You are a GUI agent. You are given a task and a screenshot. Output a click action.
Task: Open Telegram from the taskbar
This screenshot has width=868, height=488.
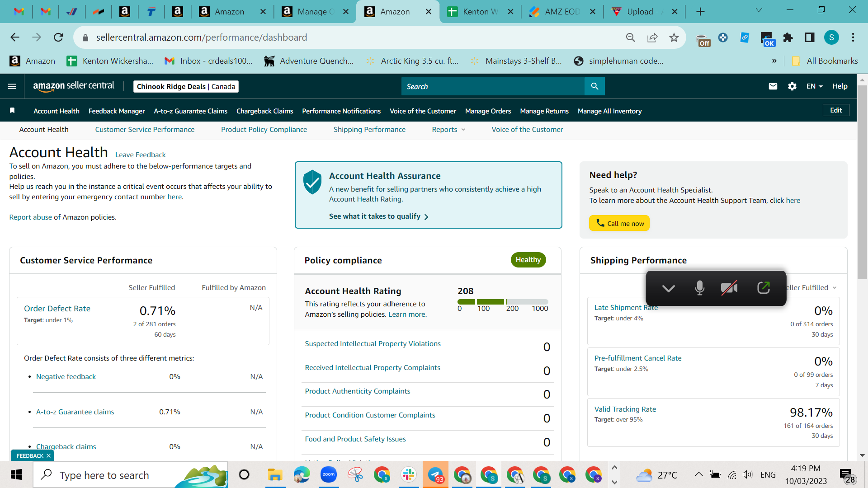(x=435, y=474)
